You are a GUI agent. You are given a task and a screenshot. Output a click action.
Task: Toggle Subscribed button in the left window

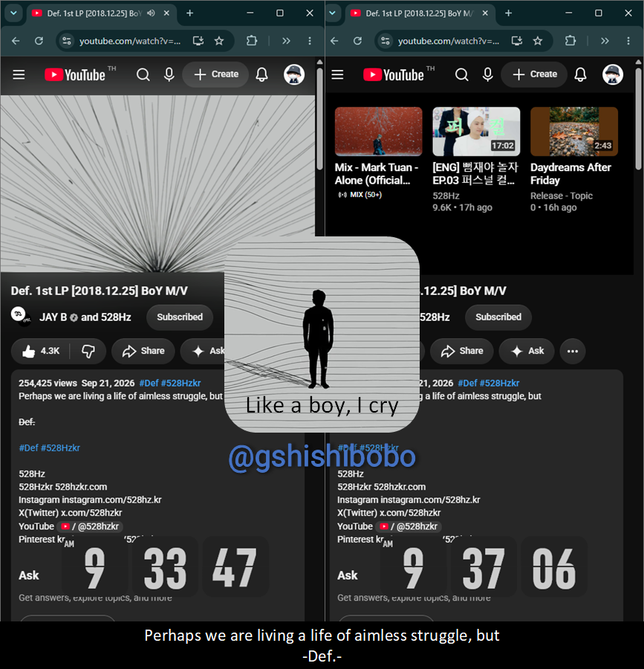click(x=180, y=317)
